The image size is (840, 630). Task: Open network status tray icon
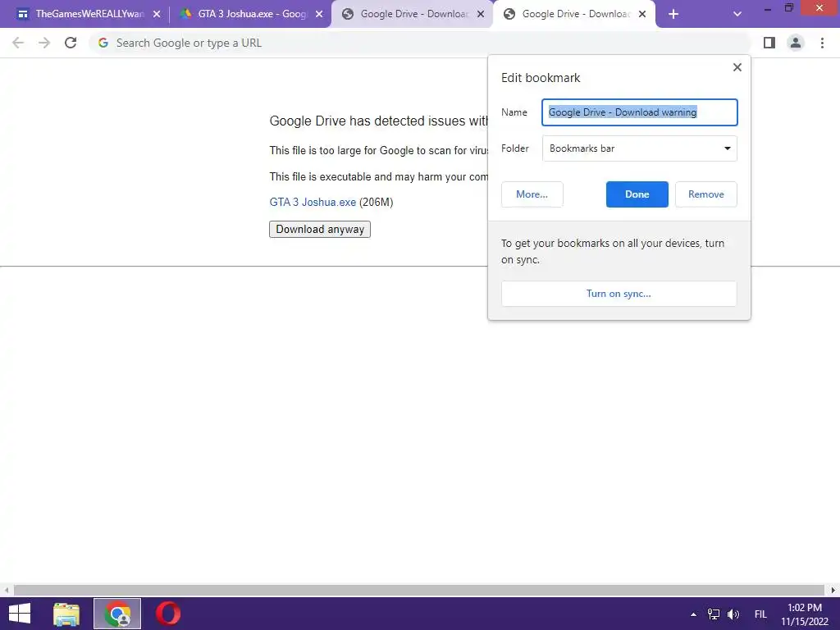pos(714,614)
